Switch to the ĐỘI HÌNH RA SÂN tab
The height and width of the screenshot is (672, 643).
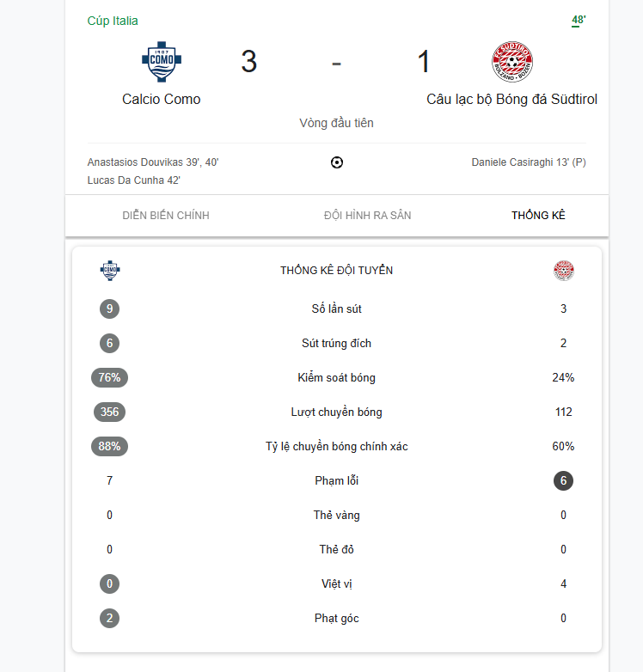pos(367,216)
